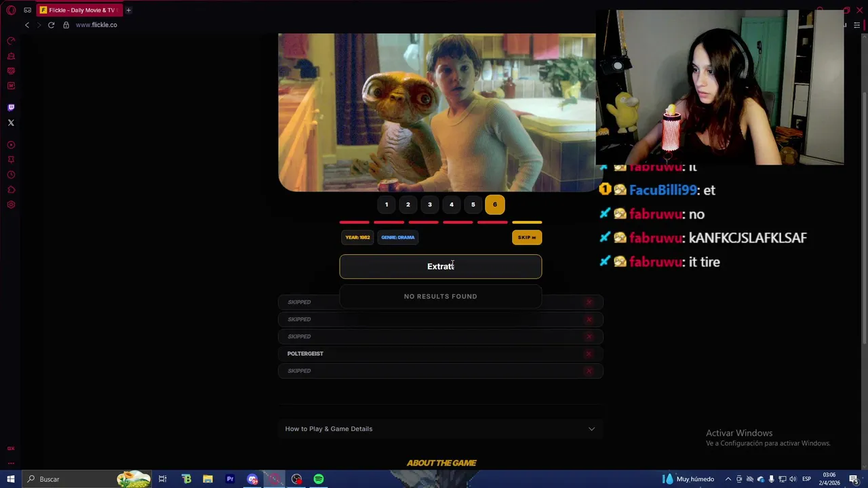Open the GX Corner gamepad icon
Screen dimensions: 868x488
click(27, 10)
